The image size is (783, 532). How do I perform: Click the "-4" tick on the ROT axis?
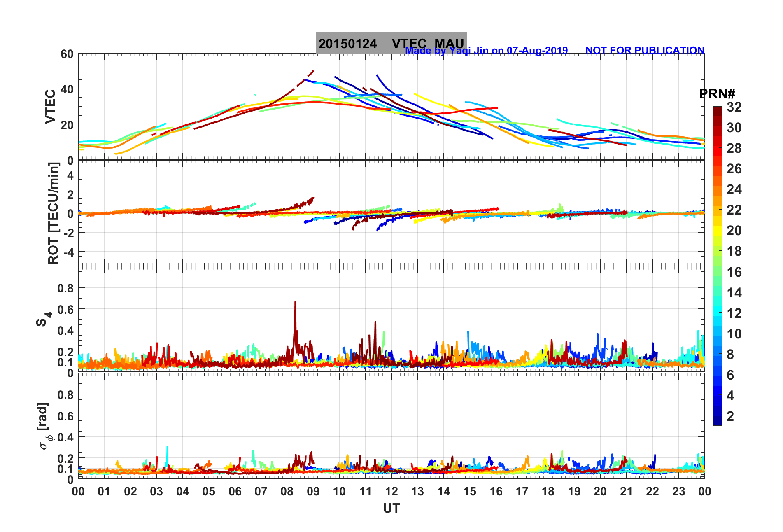click(69, 252)
